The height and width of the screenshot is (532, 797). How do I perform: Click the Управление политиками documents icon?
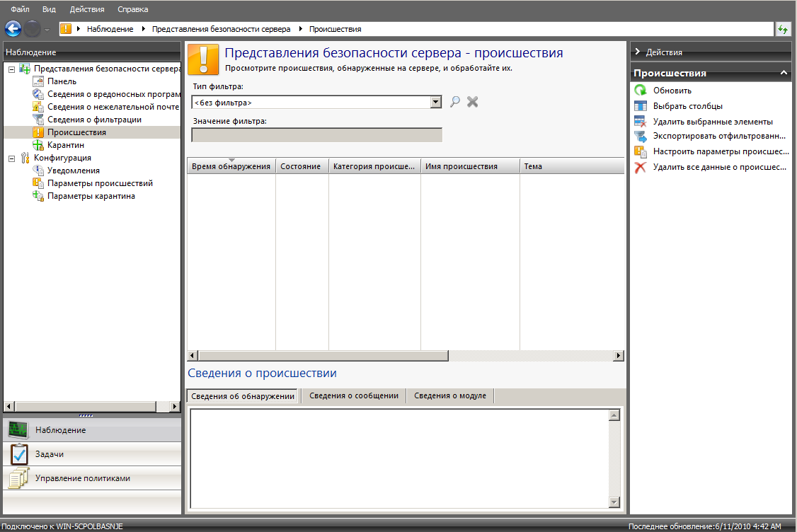point(18,479)
